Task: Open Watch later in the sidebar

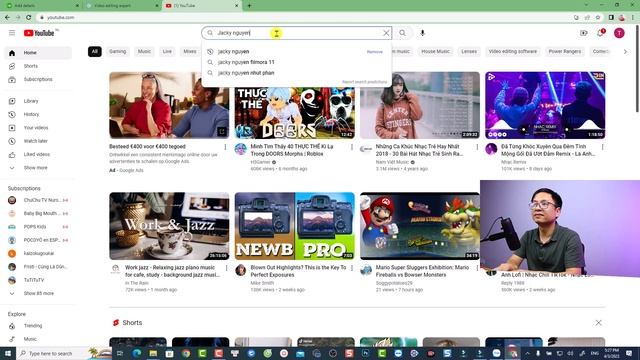Action: tap(38, 141)
